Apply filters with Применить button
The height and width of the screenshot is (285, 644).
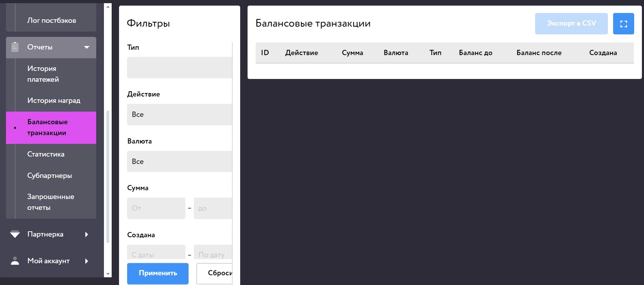[158, 273]
